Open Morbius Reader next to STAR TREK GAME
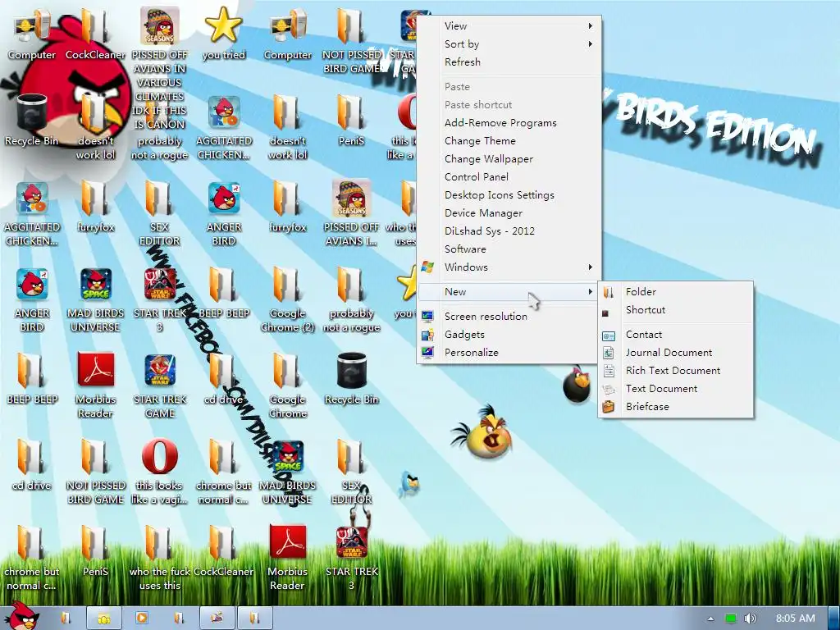840x630 pixels. [95, 386]
